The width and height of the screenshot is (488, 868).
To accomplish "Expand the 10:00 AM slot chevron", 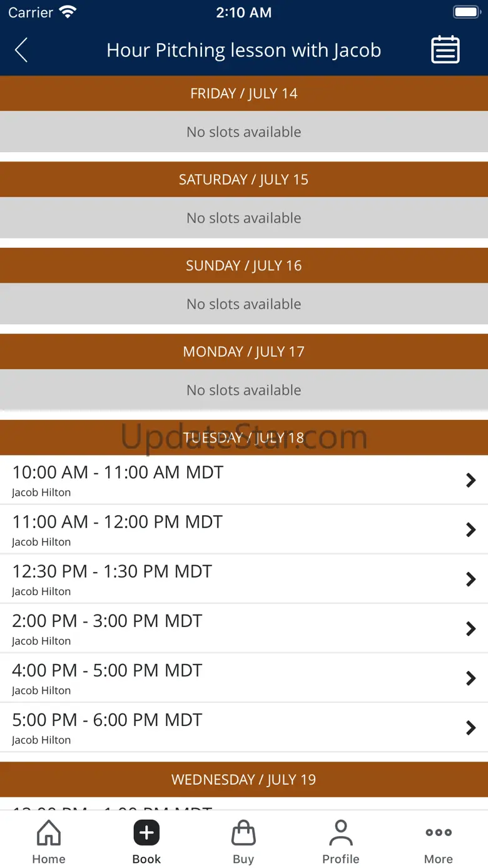I will tap(471, 480).
